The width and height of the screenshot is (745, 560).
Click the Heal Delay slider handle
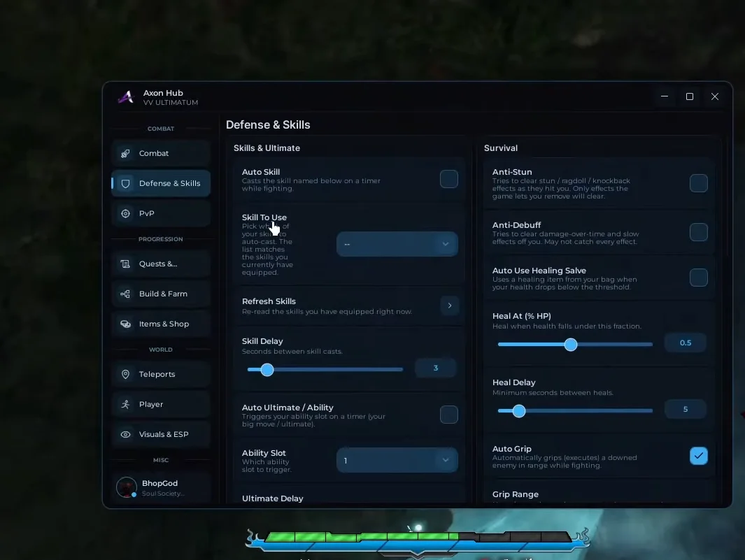(x=519, y=411)
